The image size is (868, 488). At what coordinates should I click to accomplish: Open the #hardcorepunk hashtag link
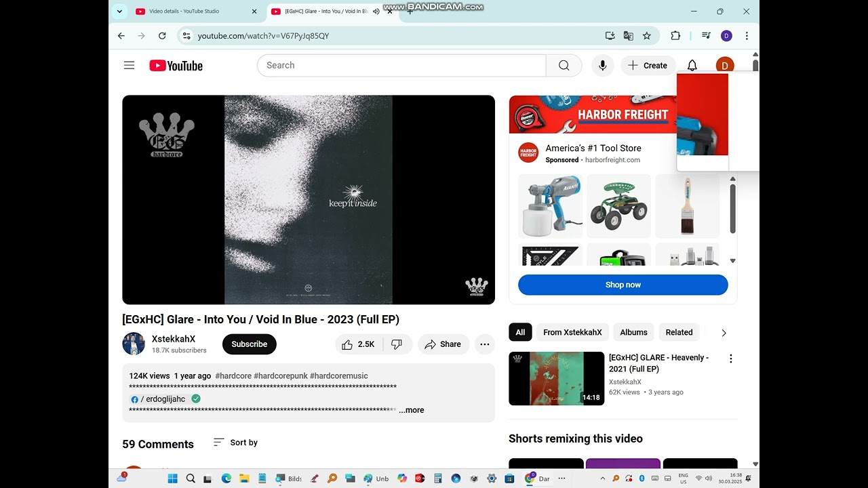click(280, 375)
